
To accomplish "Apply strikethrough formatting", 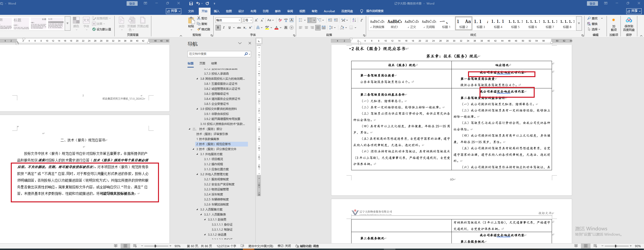I will [x=239, y=28].
